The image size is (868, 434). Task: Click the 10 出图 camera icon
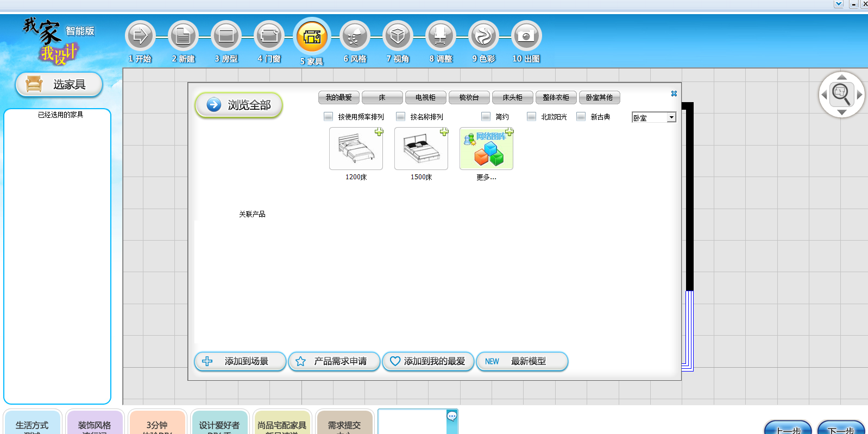tap(526, 36)
